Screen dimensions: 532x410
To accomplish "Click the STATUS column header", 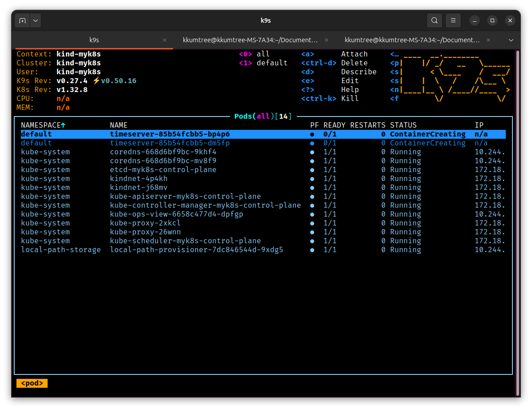I will pos(403,125).
